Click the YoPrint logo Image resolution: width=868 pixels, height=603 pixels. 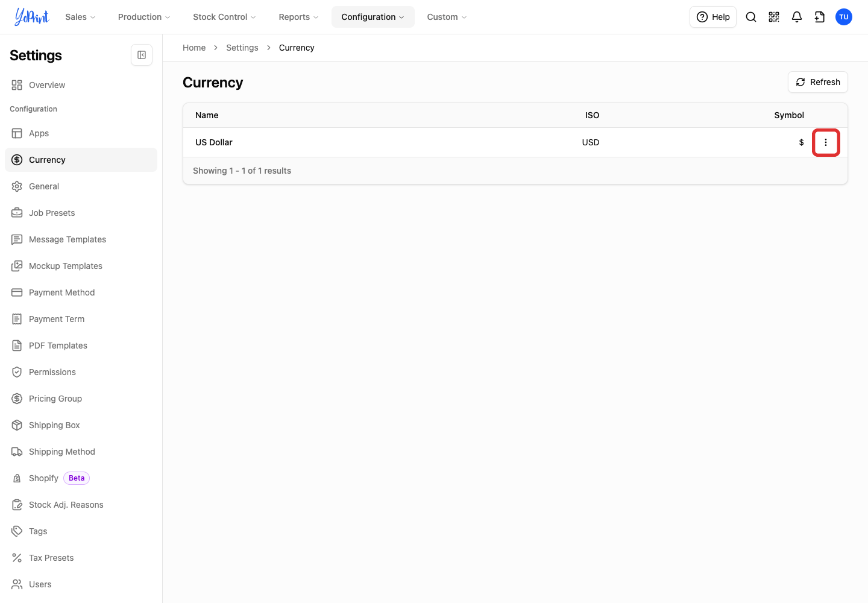[32, 17]
